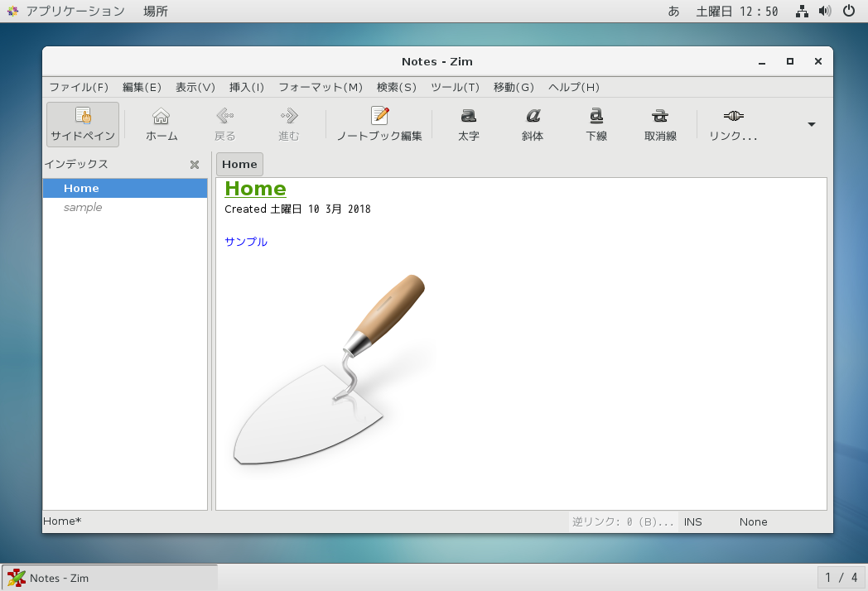Open the 移動(G) menu
The image size is (868, 591).
tap(514, 88)
